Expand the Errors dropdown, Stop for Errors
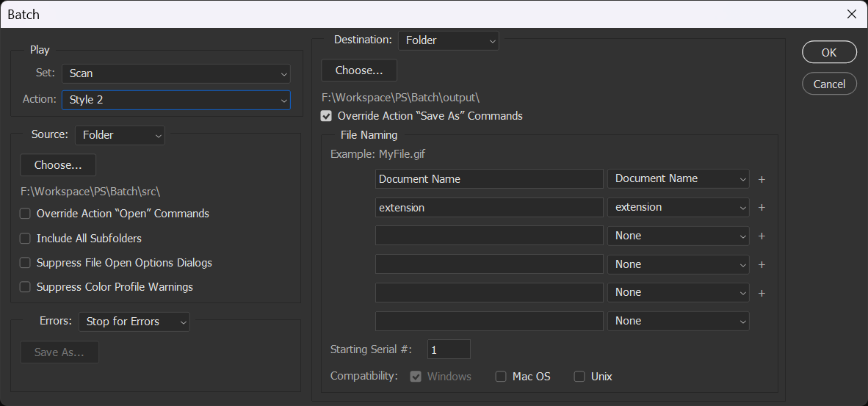This screenshot has height=406, width=868. click(x=134, y=322)
